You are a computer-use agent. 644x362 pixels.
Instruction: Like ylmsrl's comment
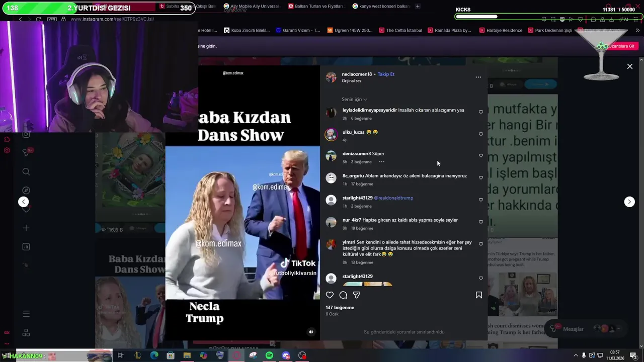[x=481, y=244]
